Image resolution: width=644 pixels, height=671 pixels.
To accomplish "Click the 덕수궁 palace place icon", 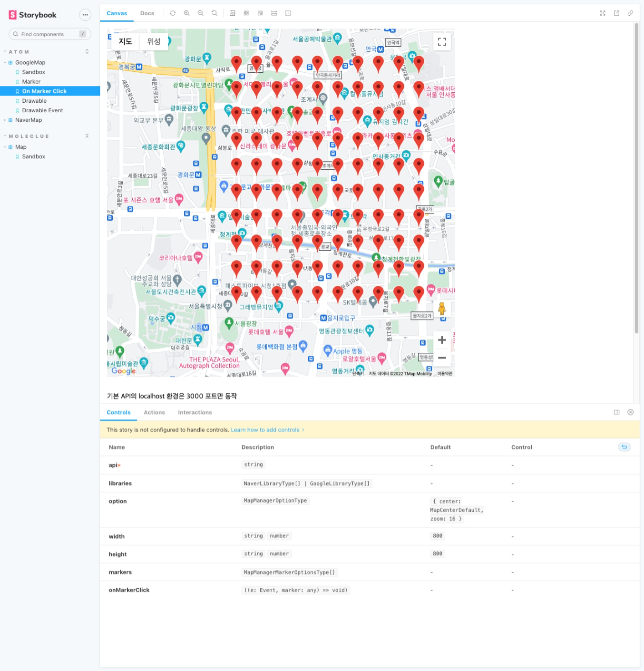I will tap(171, 318).
